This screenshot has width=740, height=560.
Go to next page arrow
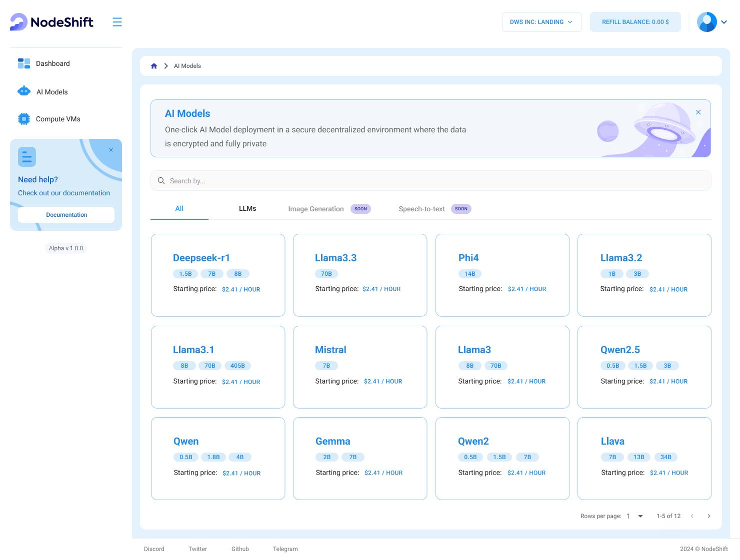[708, 516]
